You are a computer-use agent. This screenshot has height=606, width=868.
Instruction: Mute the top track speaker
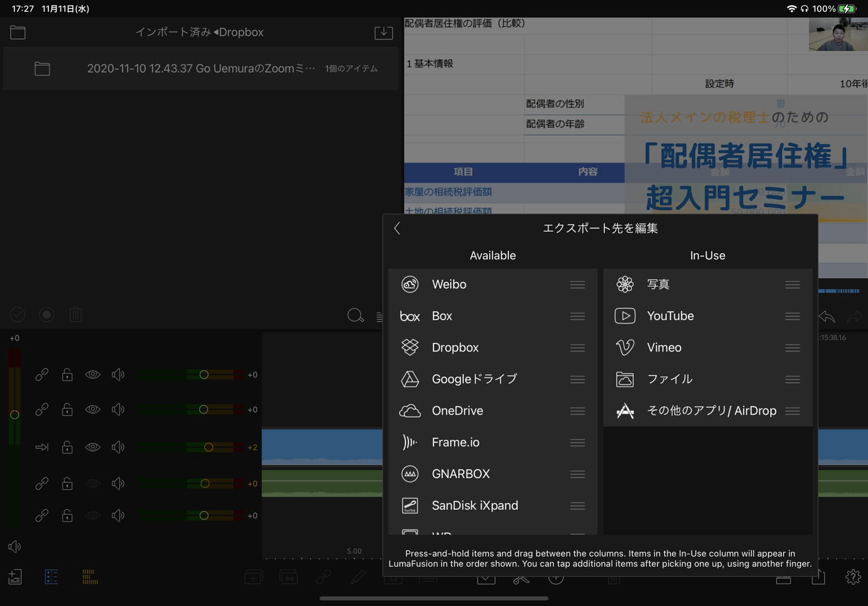pos(118,374)
